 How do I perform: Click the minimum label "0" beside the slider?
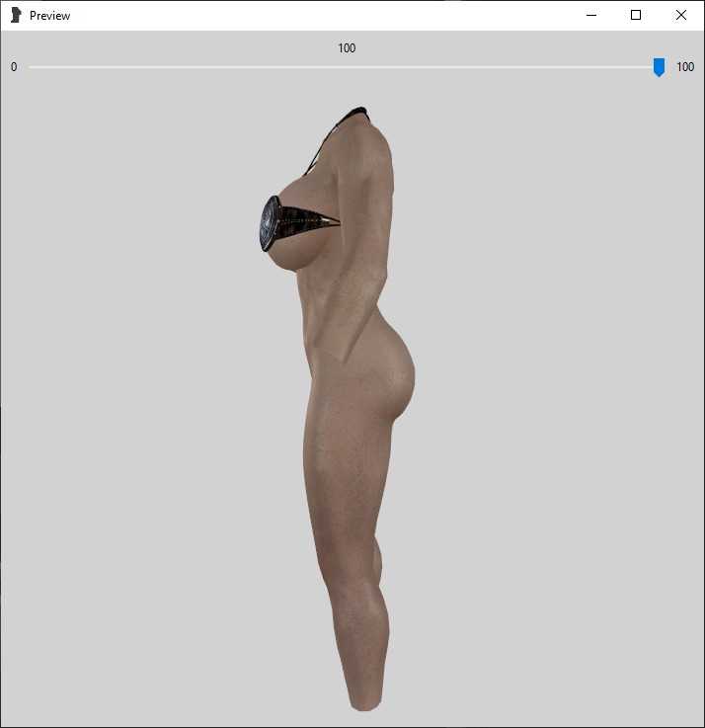coord(14,67)
